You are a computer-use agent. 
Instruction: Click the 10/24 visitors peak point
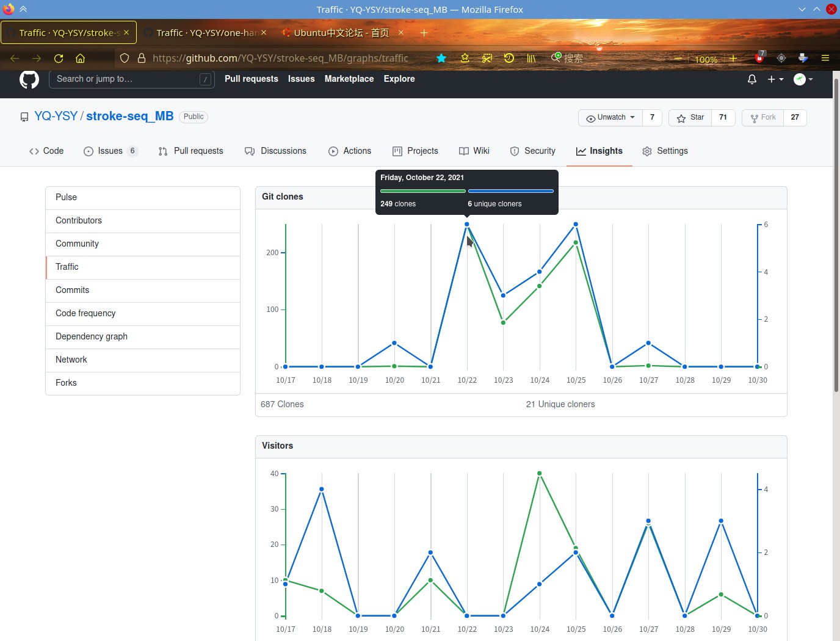point(540,473)
